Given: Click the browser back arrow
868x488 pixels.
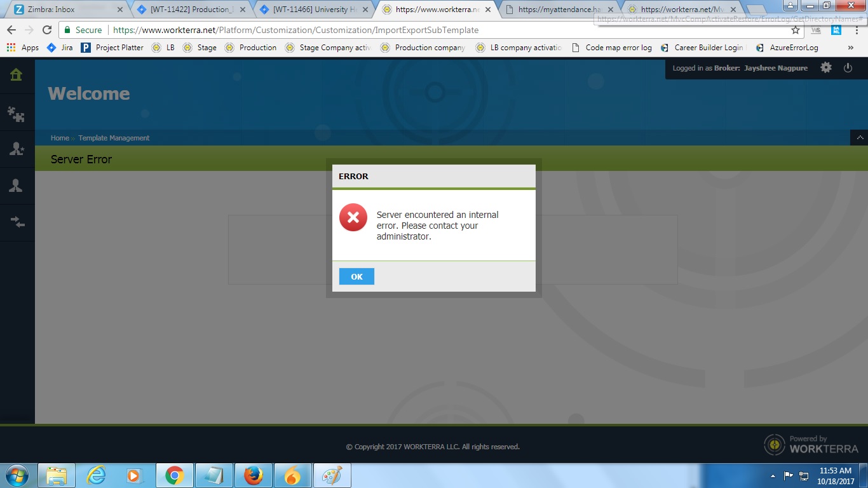Looking at the screenshot, I should [11, 30].
